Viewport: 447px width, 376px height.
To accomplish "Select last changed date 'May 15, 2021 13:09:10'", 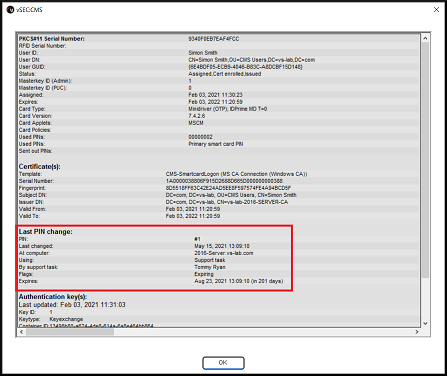I will (x=222, y=246).
